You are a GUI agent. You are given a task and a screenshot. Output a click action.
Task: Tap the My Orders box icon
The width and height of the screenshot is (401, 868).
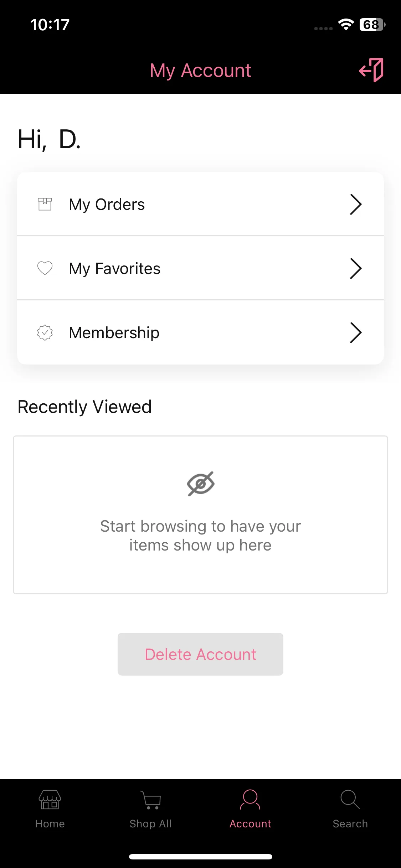[x=45, y=204]
